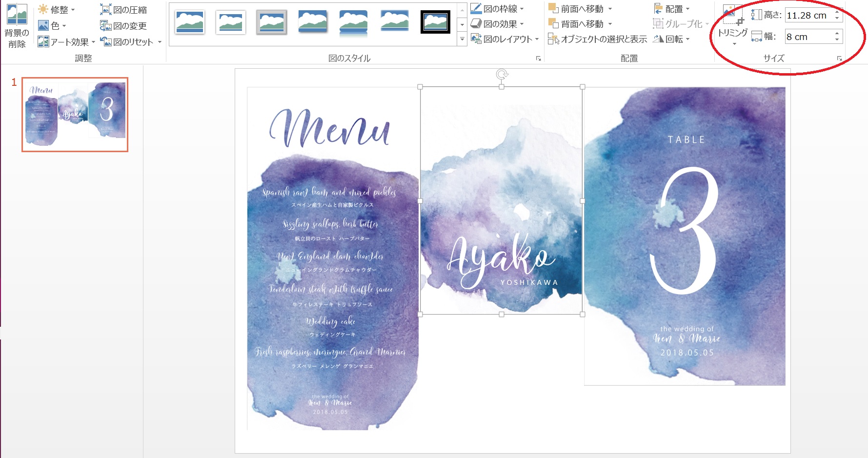Viewport: 868px width, 458px height.
Task: Open 図の枠線 picture border menu
Action: pos(497,9)
